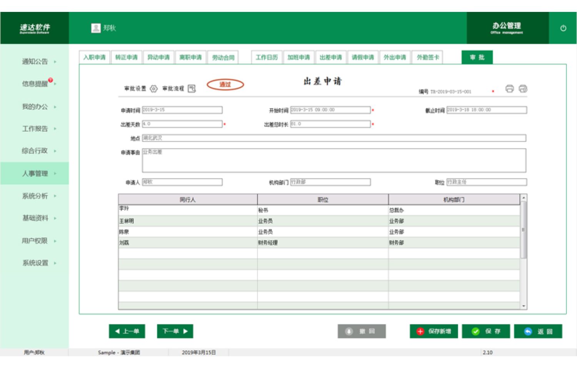Go to next record with 下一单
Image resolution: width=577 pixels, height=392 pixels.
click(x=175, y=331)
